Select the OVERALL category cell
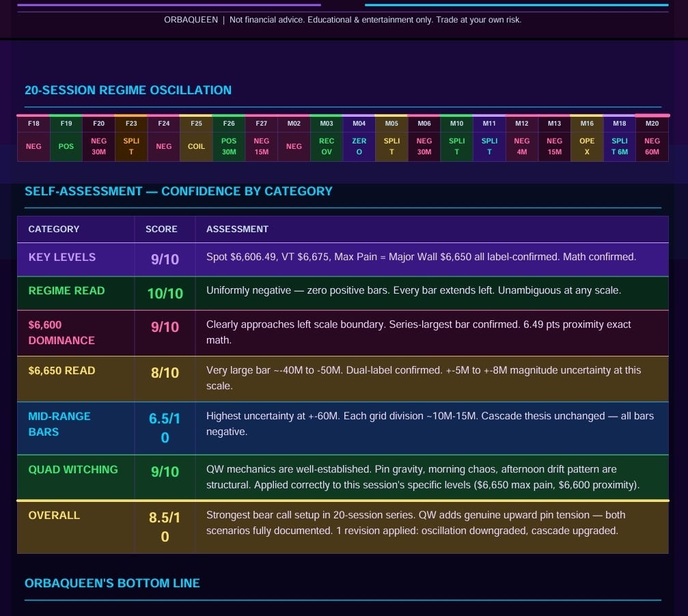The height and width of the screenshot is (616, 688). 76,527
